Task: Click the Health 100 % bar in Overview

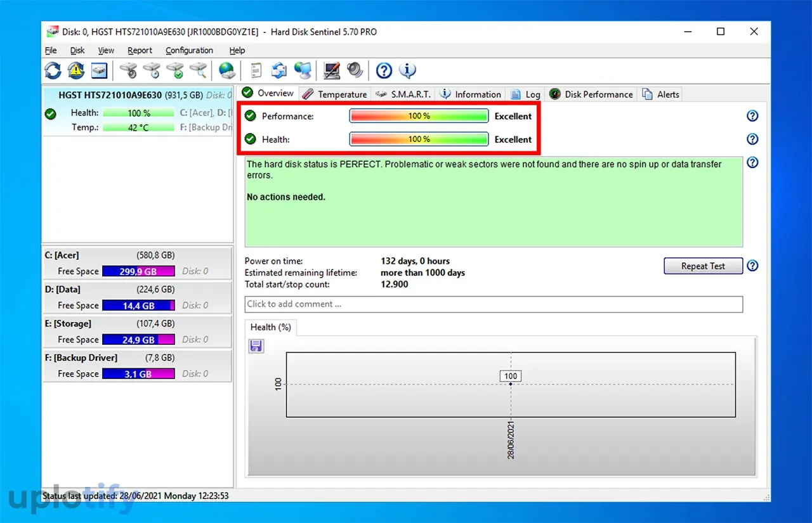Action: click(419, 139)
